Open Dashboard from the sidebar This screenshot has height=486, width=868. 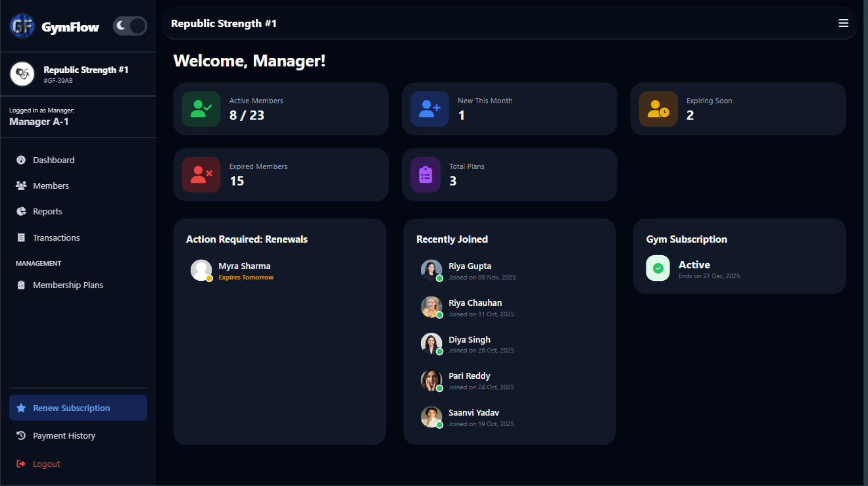[x=53, y=160]
